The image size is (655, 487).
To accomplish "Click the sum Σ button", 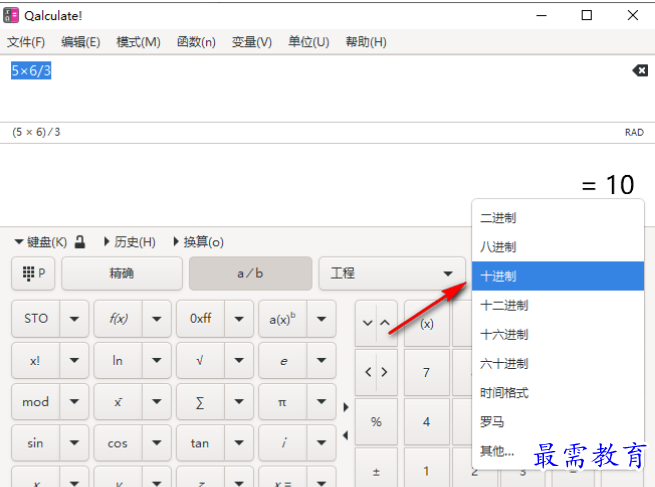I will click(x=201, y=402).
